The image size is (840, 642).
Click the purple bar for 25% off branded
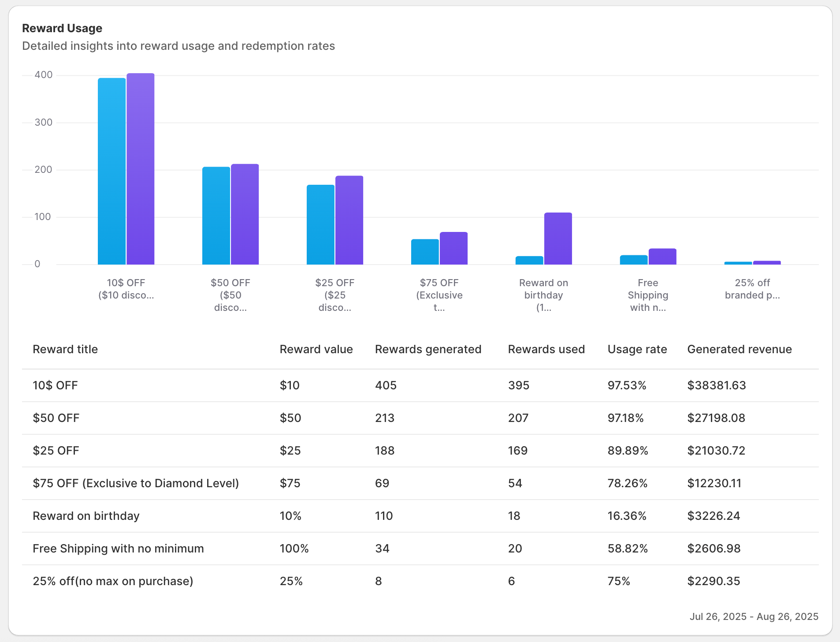tap(767, 263)
